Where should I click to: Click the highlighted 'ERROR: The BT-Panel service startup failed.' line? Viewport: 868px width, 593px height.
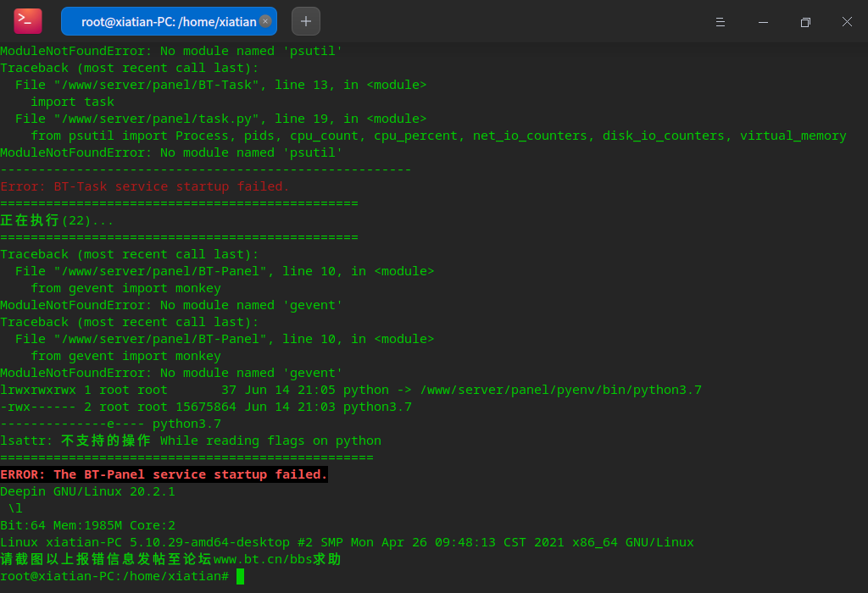[164, 474]
